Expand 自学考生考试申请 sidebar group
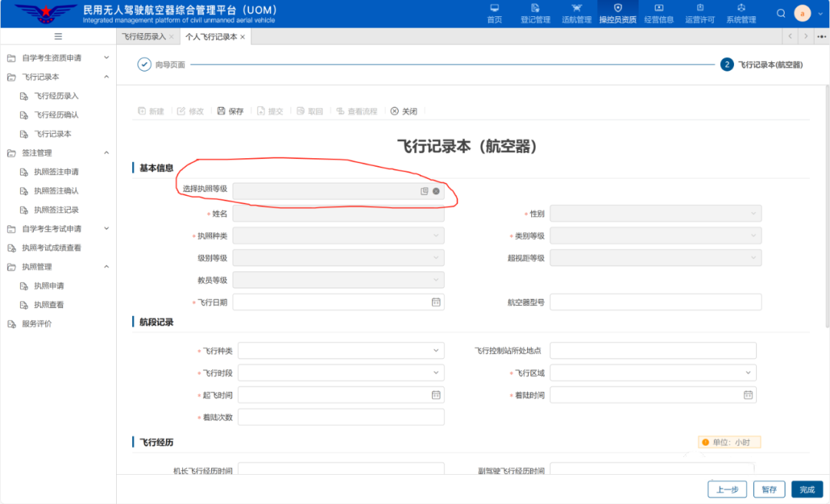The width and height of the screenshot is (830, 504). (58, 229)
